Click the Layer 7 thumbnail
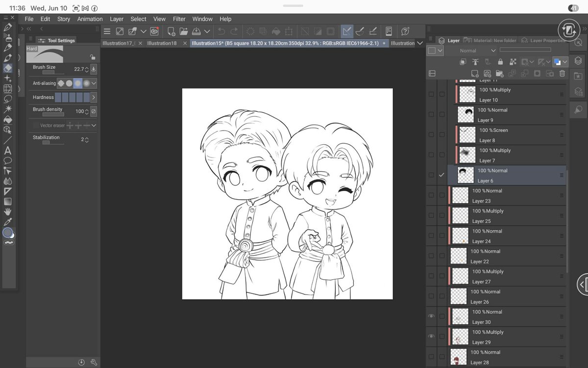 coord(467,155)
